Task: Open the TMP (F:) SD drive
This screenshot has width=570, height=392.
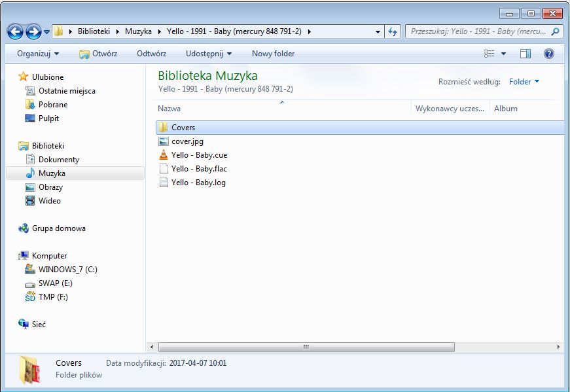Action: tap(53, 296)
